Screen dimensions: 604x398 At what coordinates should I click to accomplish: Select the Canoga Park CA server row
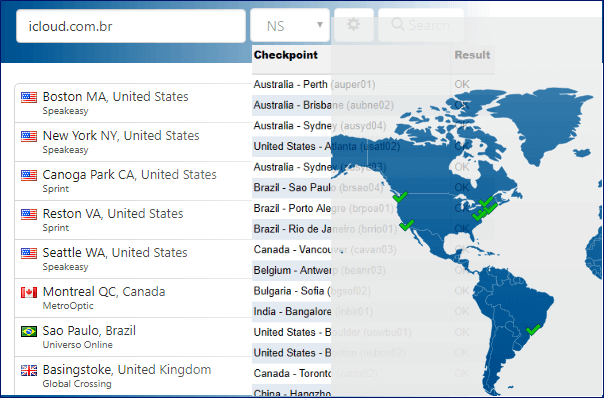133,181
